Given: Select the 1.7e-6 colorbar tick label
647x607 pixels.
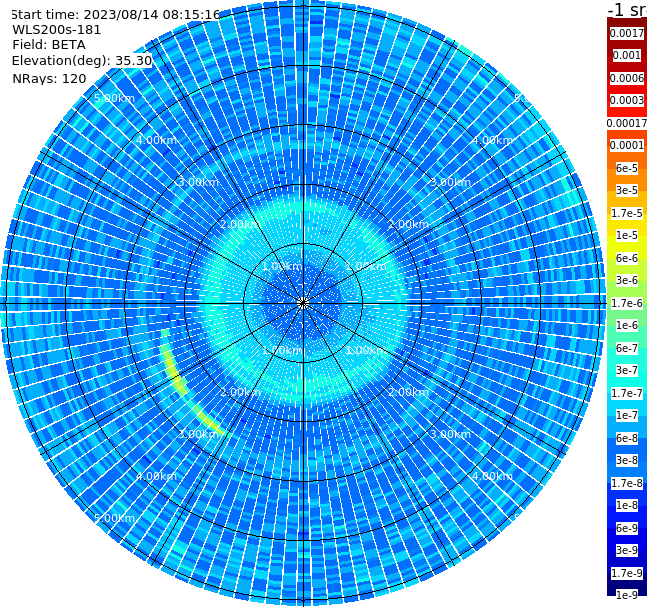Looking at the screenshot, I should [x=627, y=303].
